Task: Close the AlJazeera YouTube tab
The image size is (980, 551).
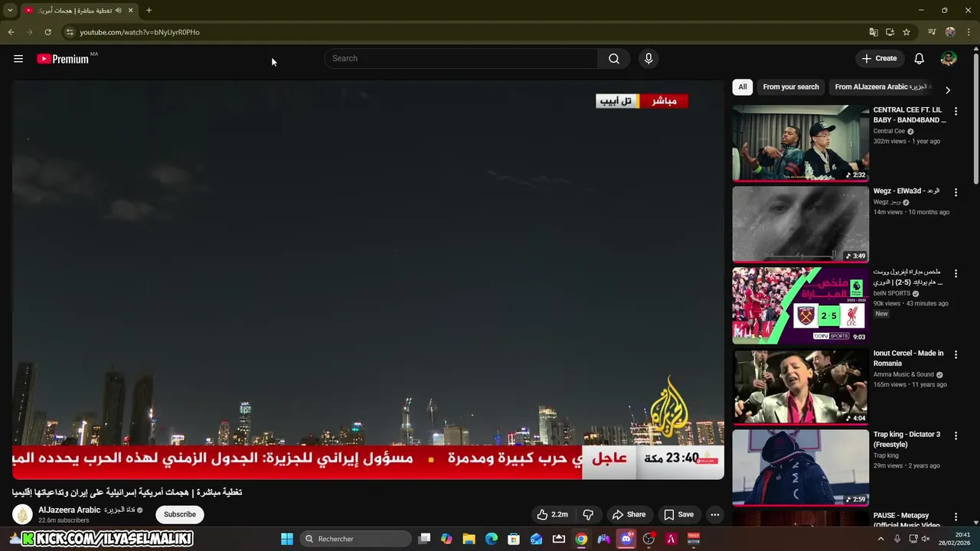Action: coord(130,11)
